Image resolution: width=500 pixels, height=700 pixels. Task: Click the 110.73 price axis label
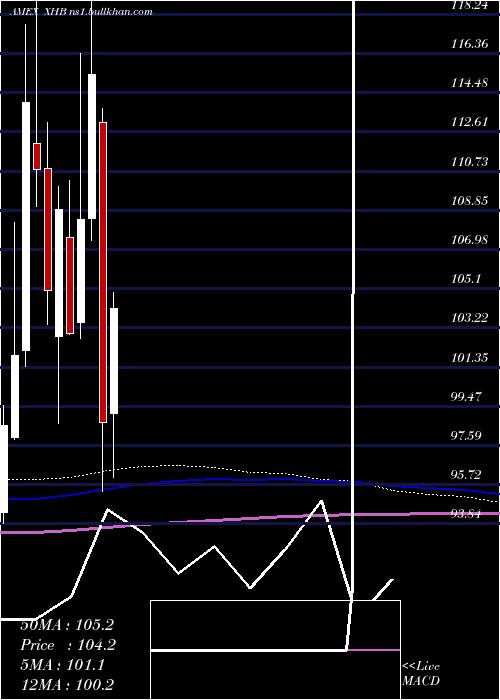[469, 162]
